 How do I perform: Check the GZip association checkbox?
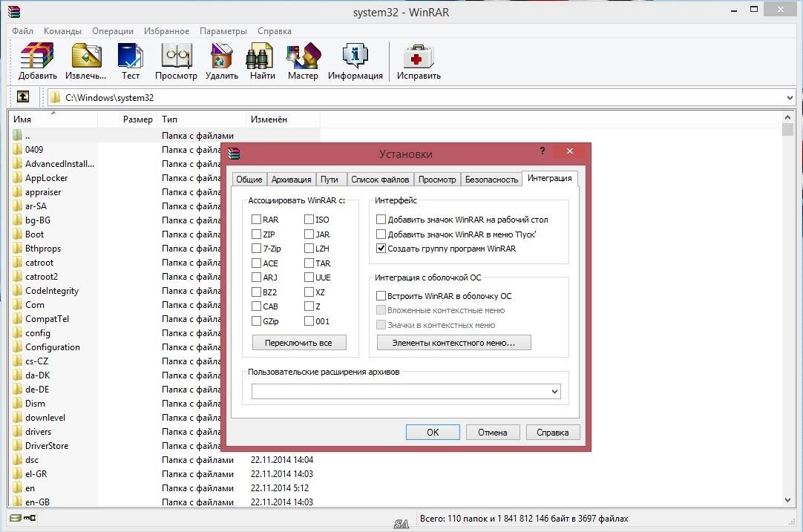click(x=257, y=321)
